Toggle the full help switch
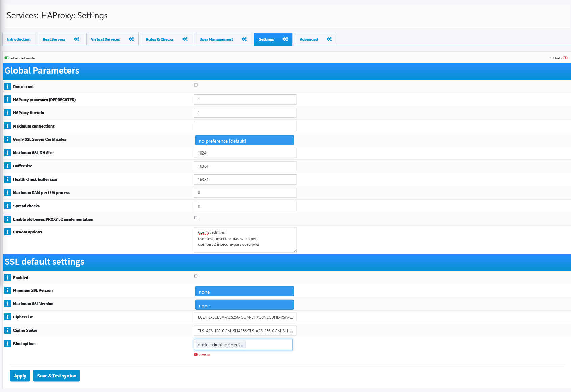Image resolution: width=571 pixels, height=392 pixels. (x=565, y=58)
